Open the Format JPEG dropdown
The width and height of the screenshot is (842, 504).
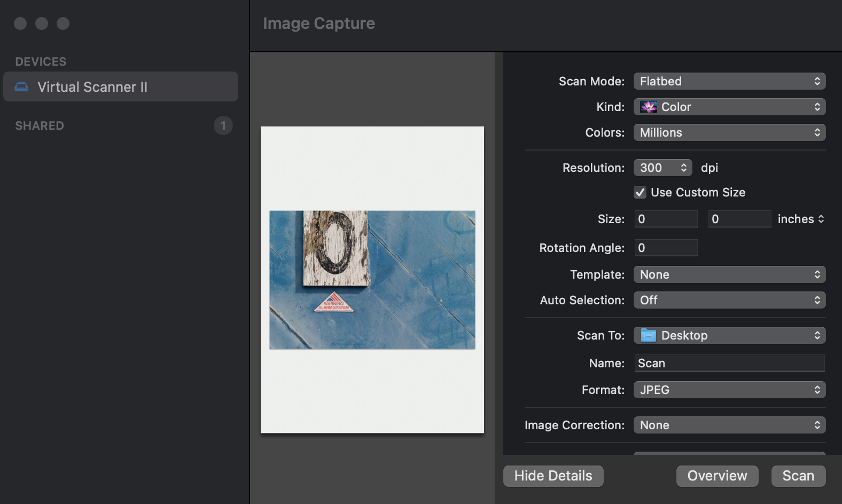pos(729,390)
